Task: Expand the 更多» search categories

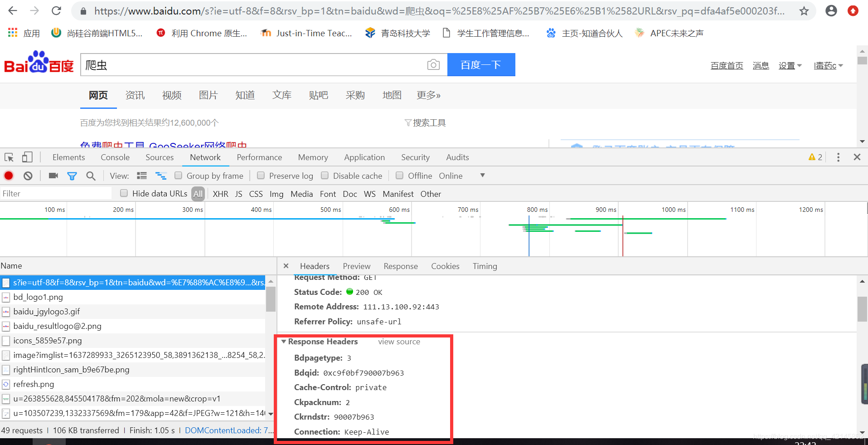Action: click(x=429, y=95)
